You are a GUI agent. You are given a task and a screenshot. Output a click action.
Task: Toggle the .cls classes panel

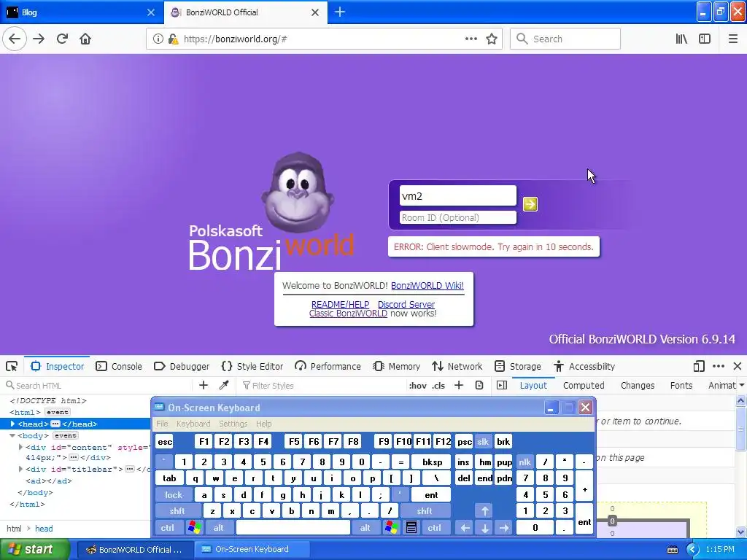pos(438,385)
